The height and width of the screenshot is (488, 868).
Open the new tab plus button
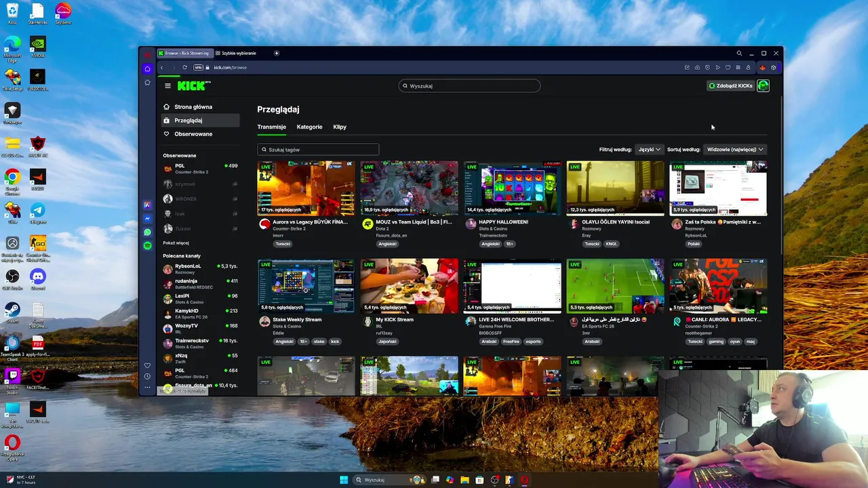click(276, 53)
